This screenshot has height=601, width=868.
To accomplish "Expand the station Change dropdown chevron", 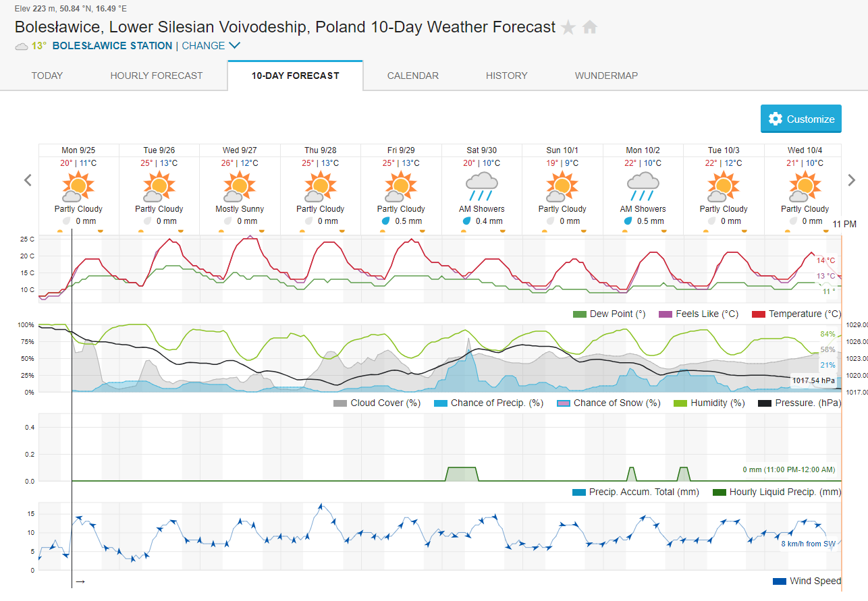I will pos(234,46).
